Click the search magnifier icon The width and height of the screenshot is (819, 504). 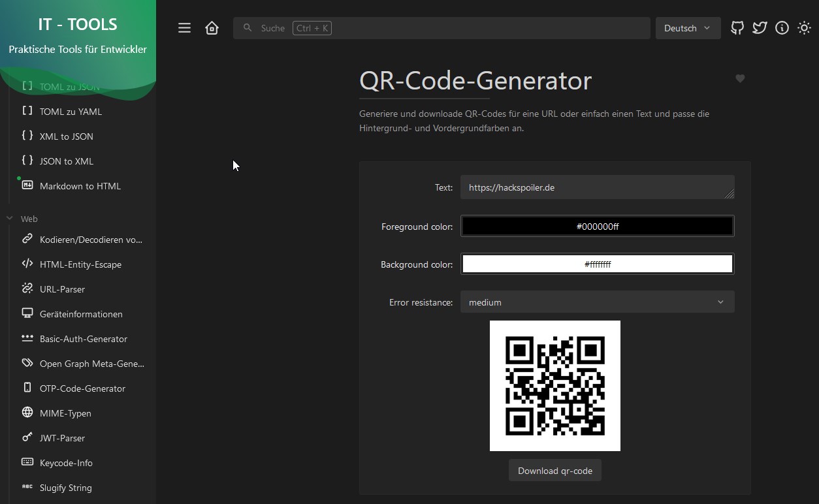pos(248,28)
